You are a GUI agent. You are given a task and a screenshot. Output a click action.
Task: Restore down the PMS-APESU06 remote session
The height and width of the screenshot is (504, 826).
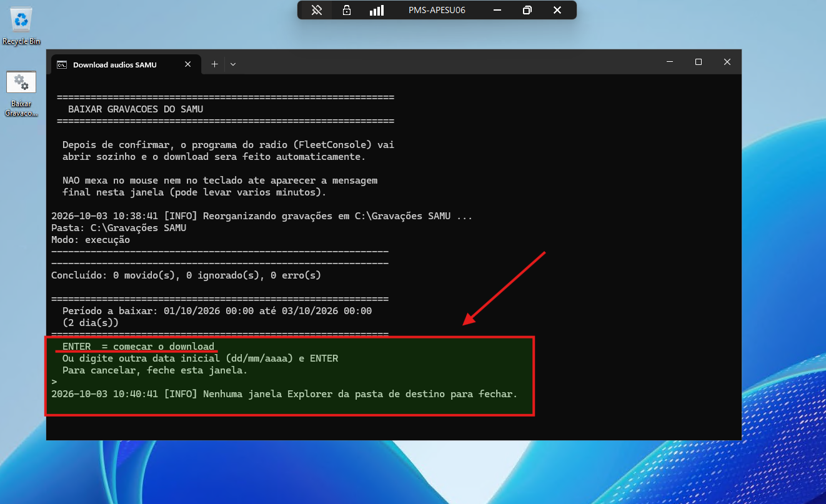point(527,10)
